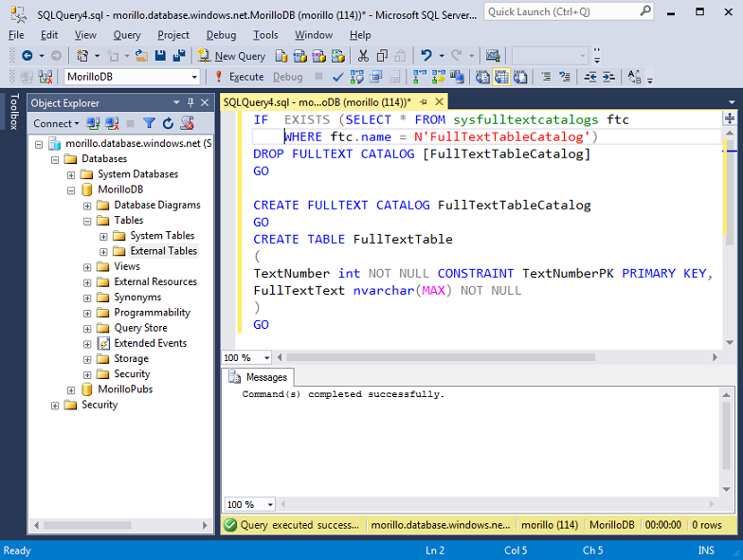The width and height of the screenshot is (743, 560).
Task: Decrease the line indent
Action: click(589, 77)
